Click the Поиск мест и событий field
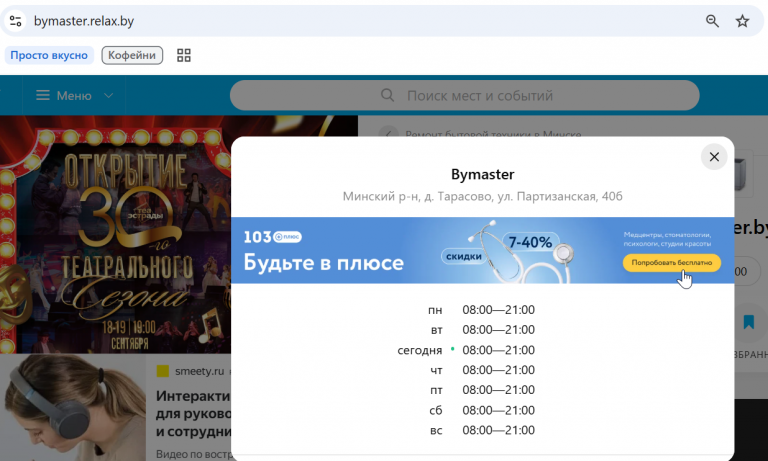The height and width of the screenshot is (461, 768). pyautogui.click(x=464, y=95)
